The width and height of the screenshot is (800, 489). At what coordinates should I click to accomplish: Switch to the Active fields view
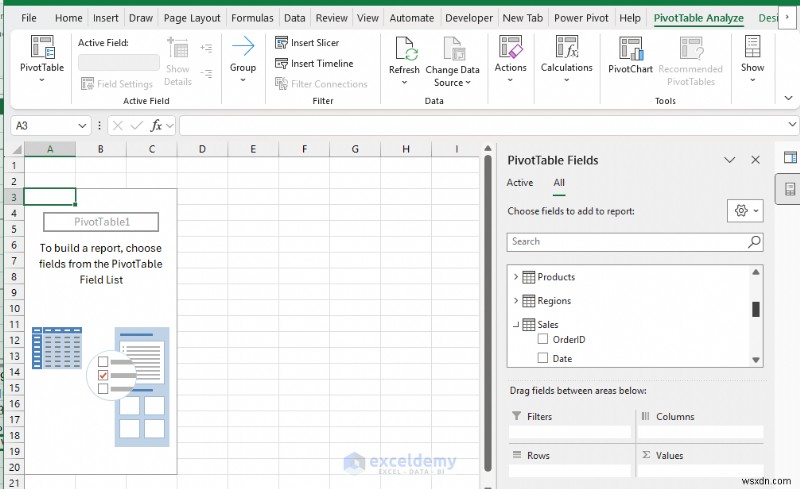[x=520, y=183]
